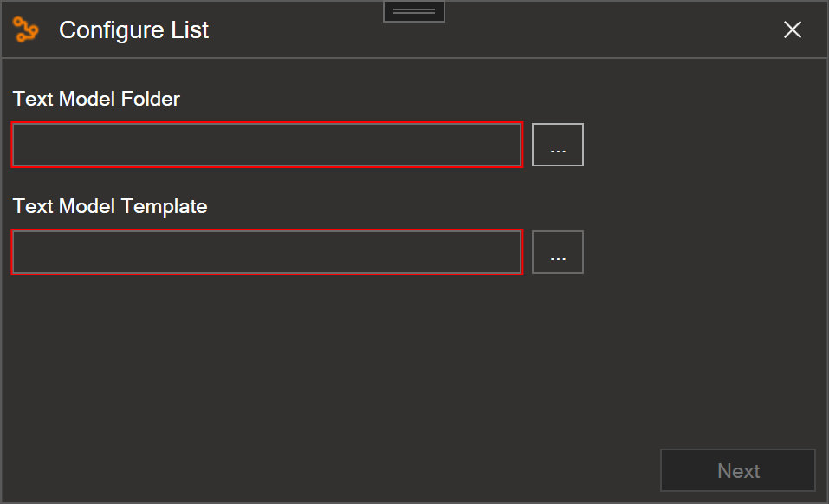Image resolution: width=829 pixels, height=504 pixels.
Task: Open file picker via ellipsis beside template field
Action: point(558,251)
